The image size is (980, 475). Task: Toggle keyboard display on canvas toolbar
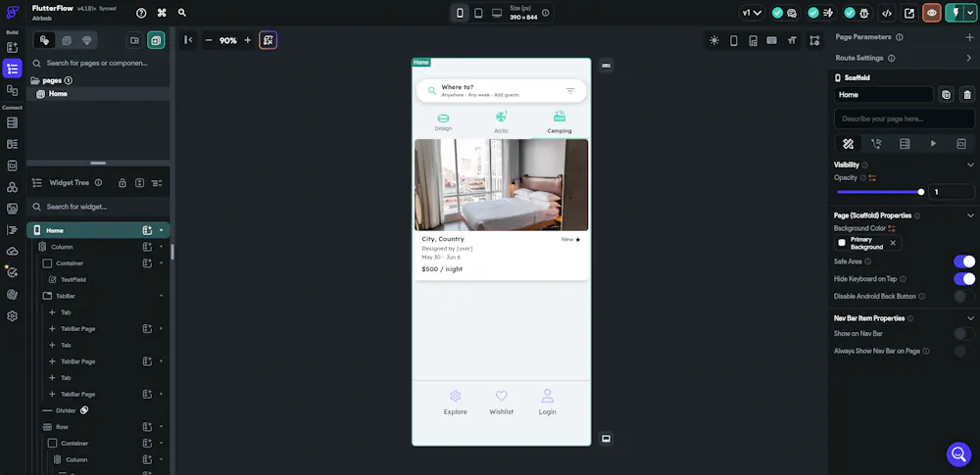coord(772,40)
